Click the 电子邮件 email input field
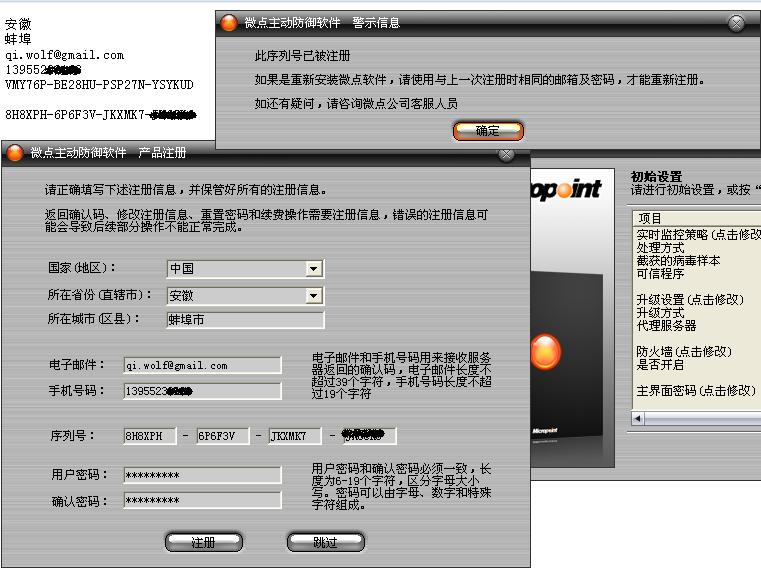This screenshot has height=568, width=761. [x=202, y=365]
